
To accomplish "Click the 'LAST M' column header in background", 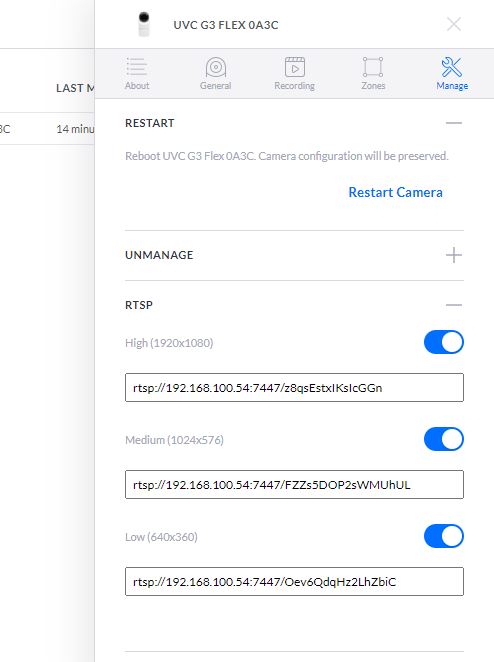I will [75, 88].
